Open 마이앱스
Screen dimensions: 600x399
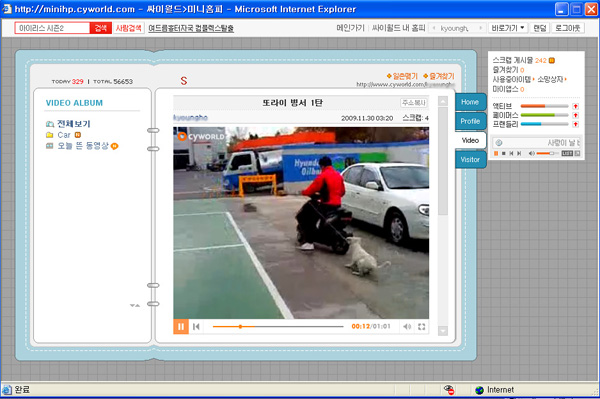pos(505,89)
